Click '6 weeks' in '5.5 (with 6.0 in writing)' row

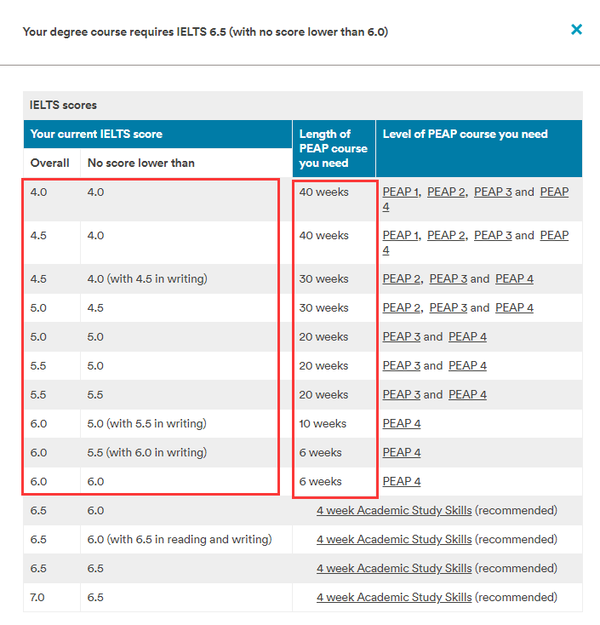(x=321, y=453)
